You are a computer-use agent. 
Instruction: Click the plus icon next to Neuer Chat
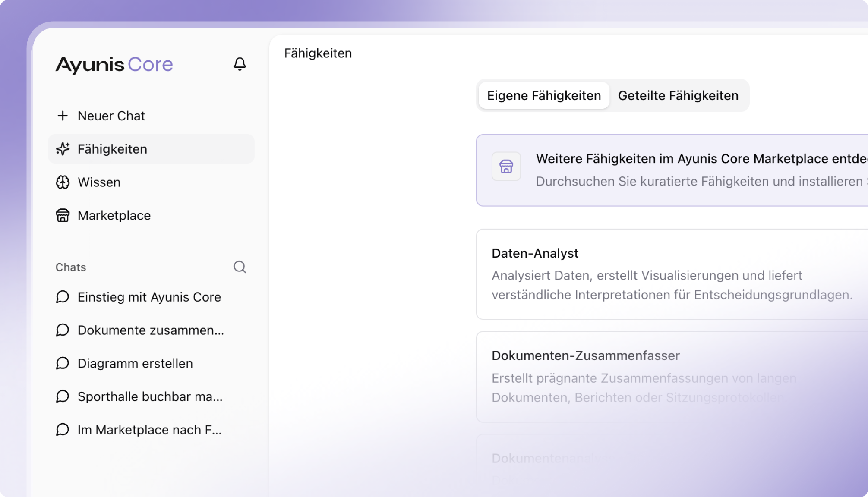click(63, 116)
